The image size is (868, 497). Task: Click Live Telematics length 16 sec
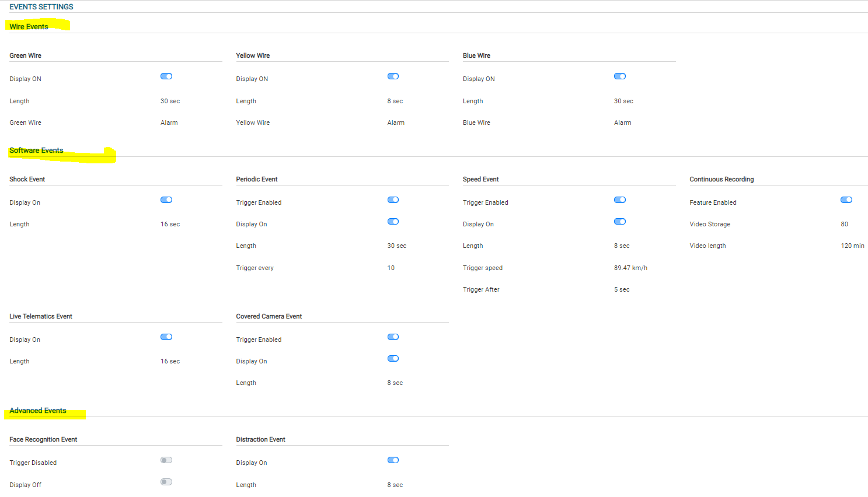(x=170, y=361)
